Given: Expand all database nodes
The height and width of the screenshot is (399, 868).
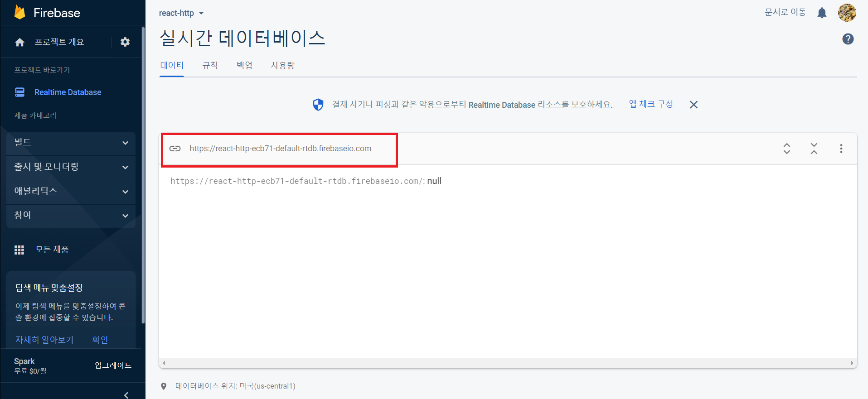Looking at the screenshot, I should [787, 149].
